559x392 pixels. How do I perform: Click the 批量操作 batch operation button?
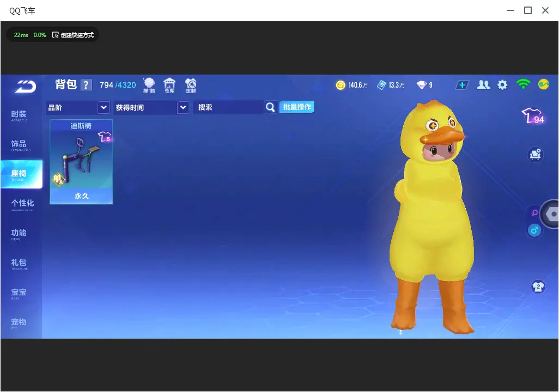[x=296, y=107]
